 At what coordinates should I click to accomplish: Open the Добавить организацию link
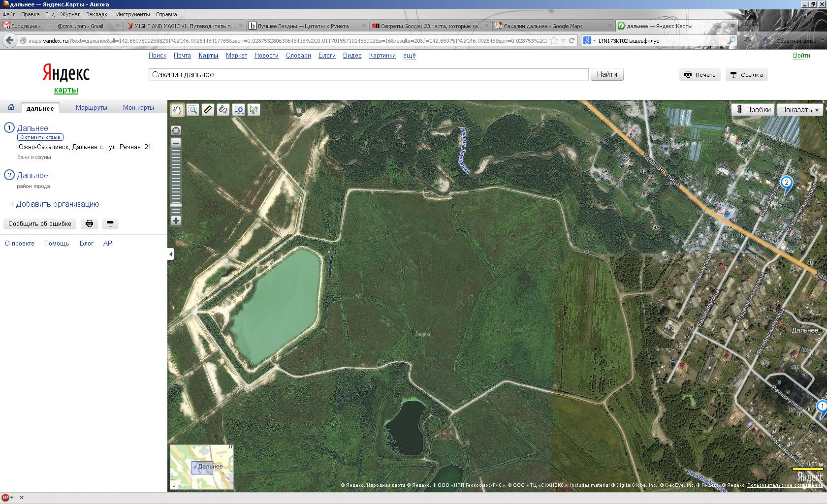[55, 204]
